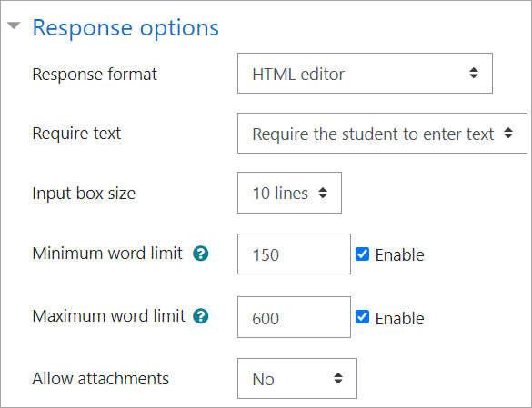Screen dimensions: 532x408
Task: Focus the Minimum word limit field
Action: [294, 254]
